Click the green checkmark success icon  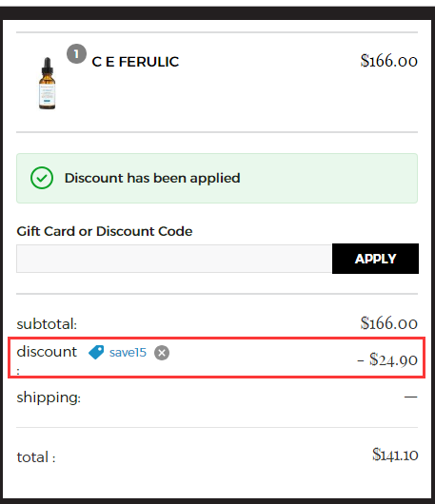(x=42, y=178)
